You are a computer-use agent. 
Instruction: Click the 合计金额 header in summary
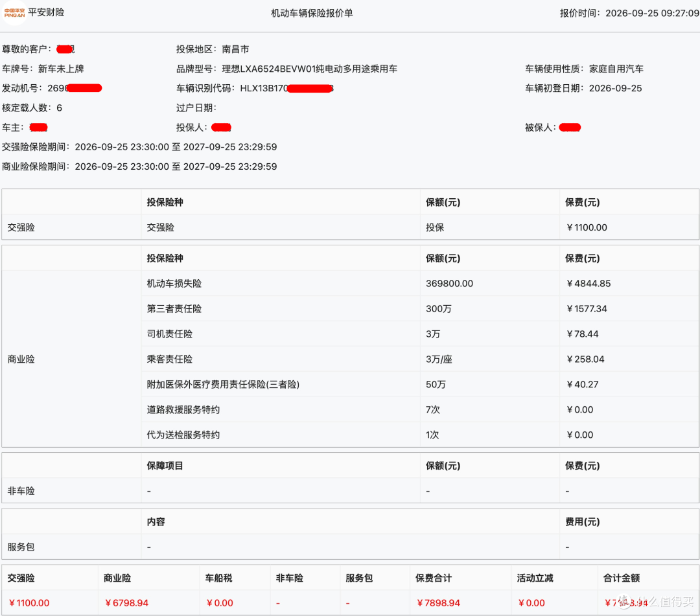pos(622,578)
